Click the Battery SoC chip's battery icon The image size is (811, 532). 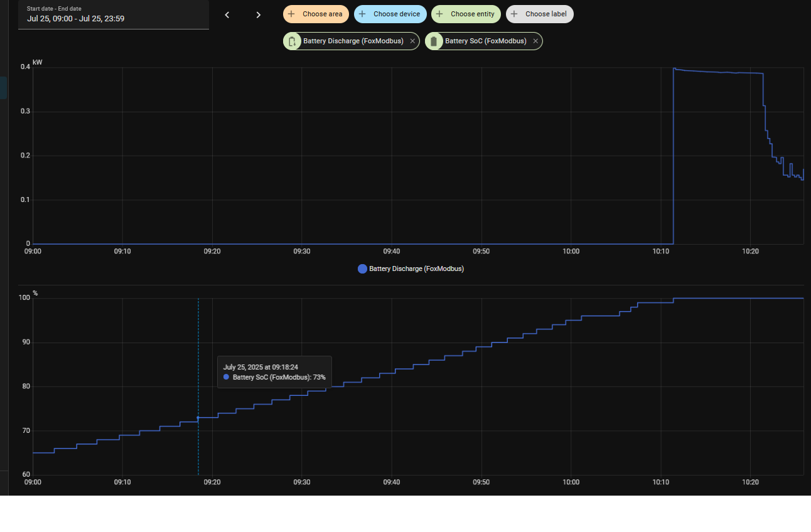pos(434,41)
